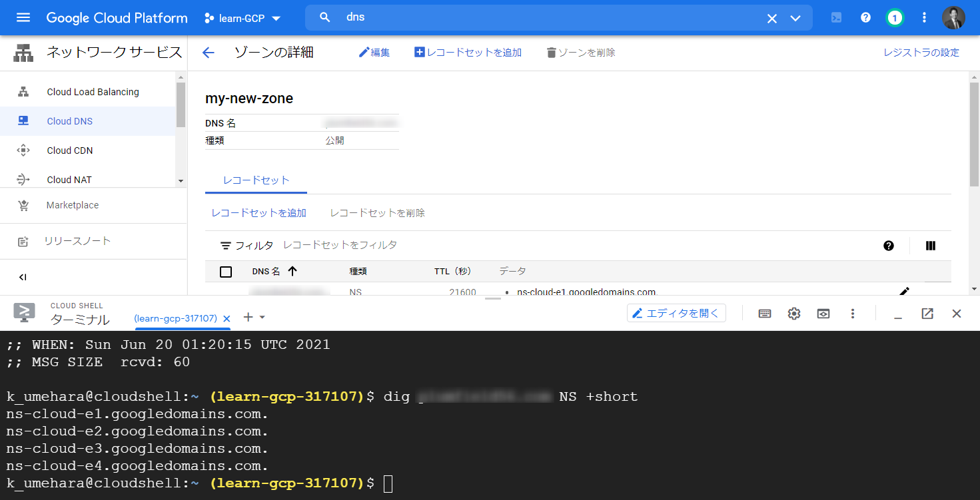The image size is (980, 500).
Task: Click ns-cloud-e1.googledomains.com record data
Action: point(586,292)
